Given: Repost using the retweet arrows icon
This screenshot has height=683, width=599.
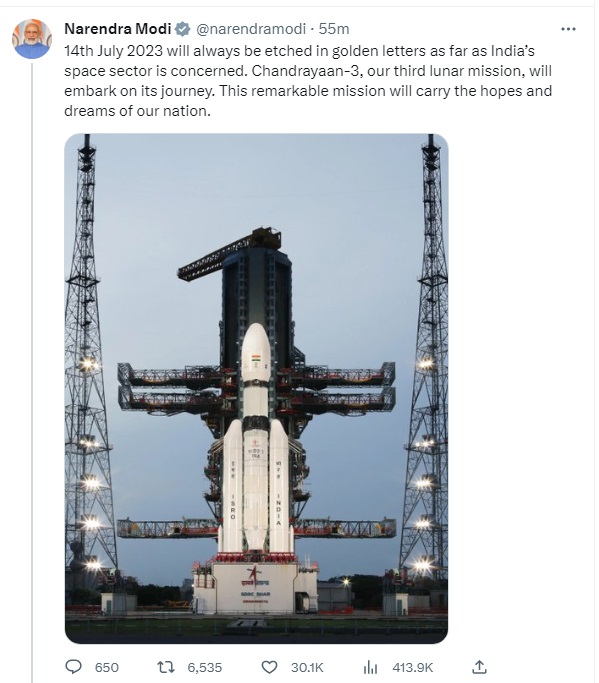Looking at the screenshot, I should point(166,667).
